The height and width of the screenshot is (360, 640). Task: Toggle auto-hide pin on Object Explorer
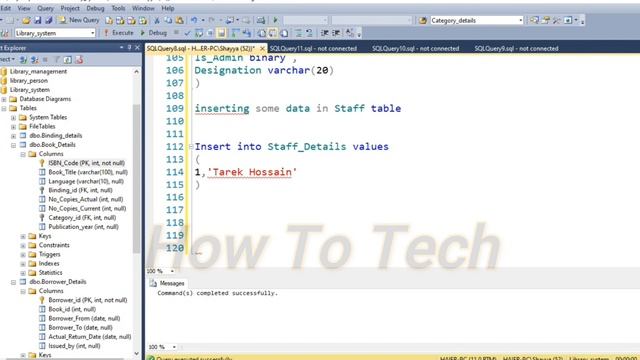(129, 48)
